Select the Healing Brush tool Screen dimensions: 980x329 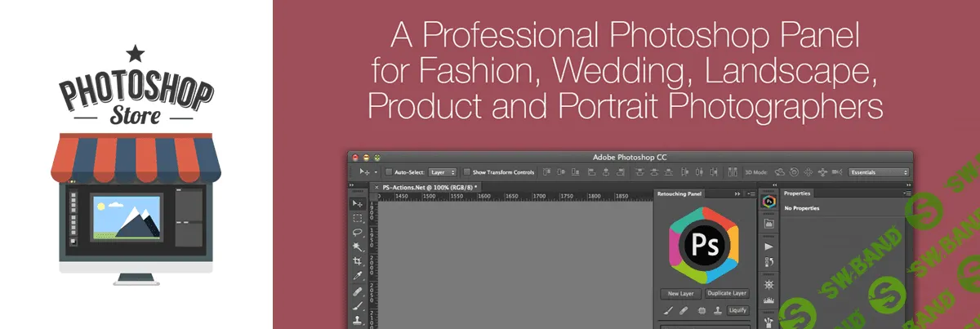click(358, 291)
